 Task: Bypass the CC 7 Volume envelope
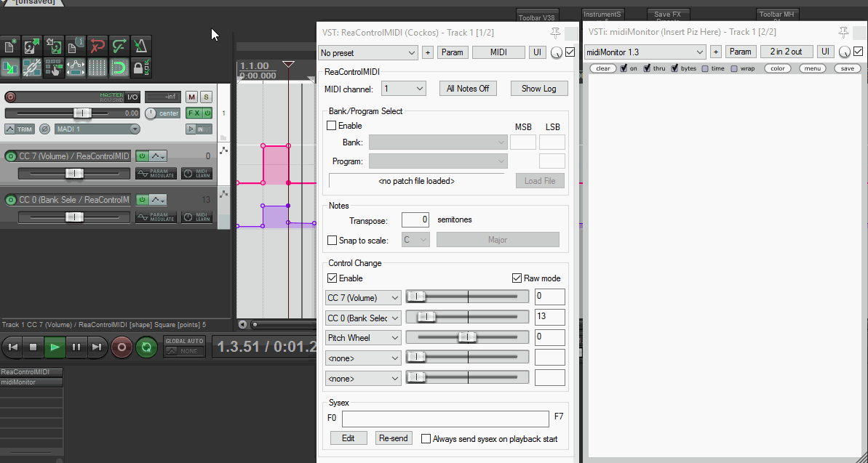tap(142, 156)
